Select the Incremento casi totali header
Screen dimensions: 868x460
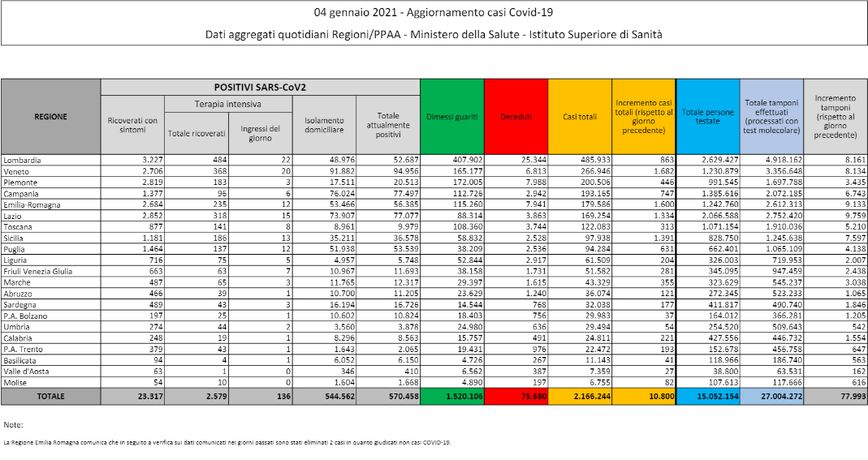644,117
